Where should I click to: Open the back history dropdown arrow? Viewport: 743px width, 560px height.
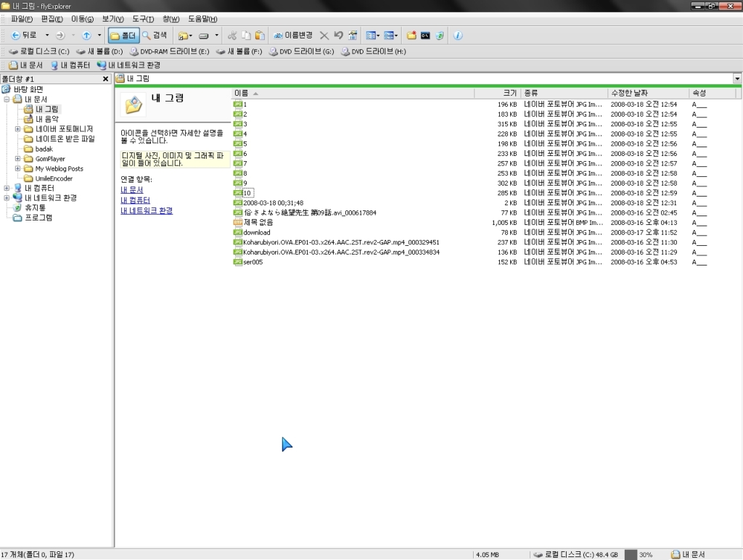click(47, 36)
